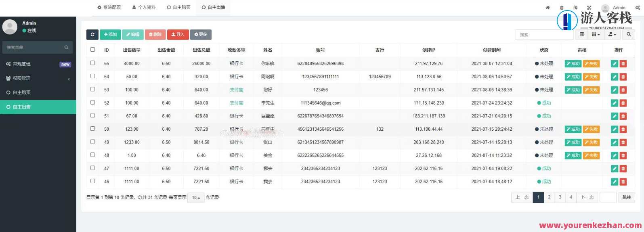Screen dimensions: 644x232
Task: Open the export dropdown
Action: [x=612, y=35]
